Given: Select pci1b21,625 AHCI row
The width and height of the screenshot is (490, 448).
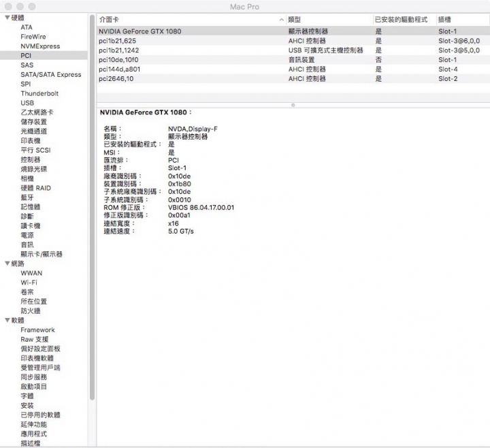Looking at the screenshot, I should point(293,41).
